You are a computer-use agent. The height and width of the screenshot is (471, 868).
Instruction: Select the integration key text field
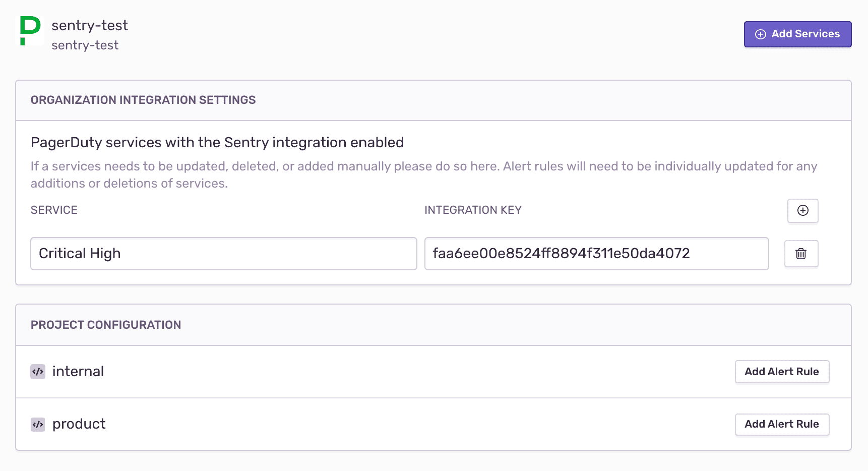596,254
